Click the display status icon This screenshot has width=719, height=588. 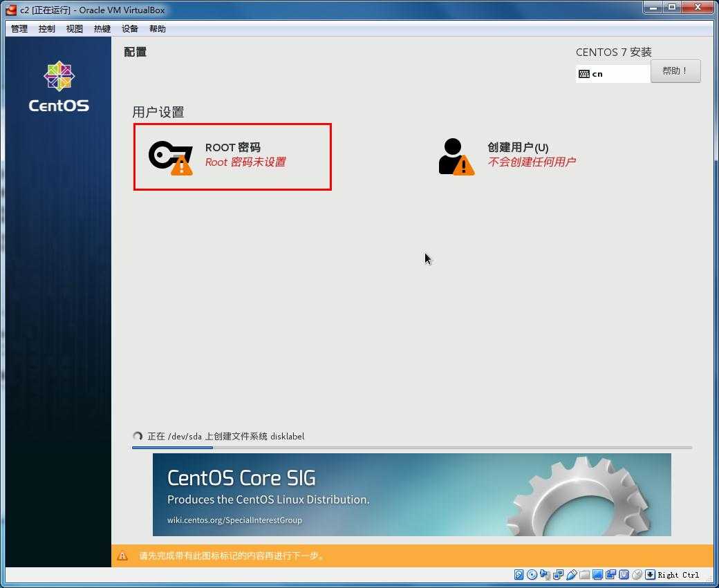pos(597,575)
